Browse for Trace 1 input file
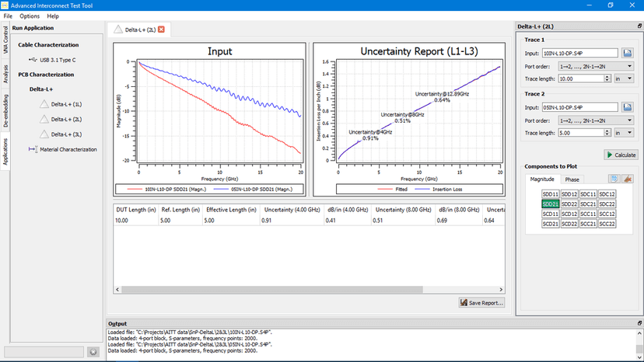Viewport: 644px width, 362px height. 627,53
